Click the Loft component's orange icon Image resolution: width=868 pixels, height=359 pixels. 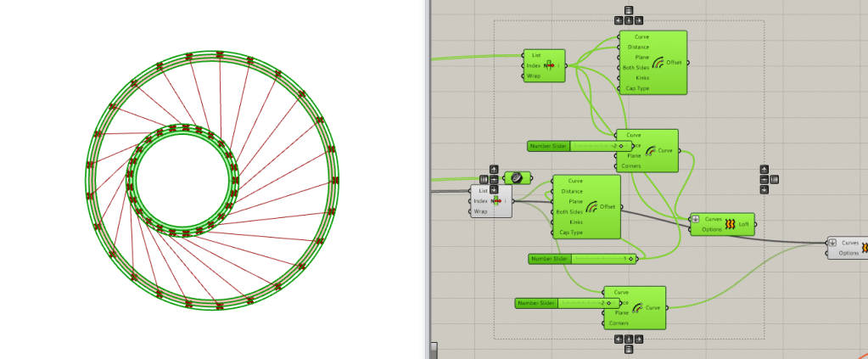click(x=727, y=224)
